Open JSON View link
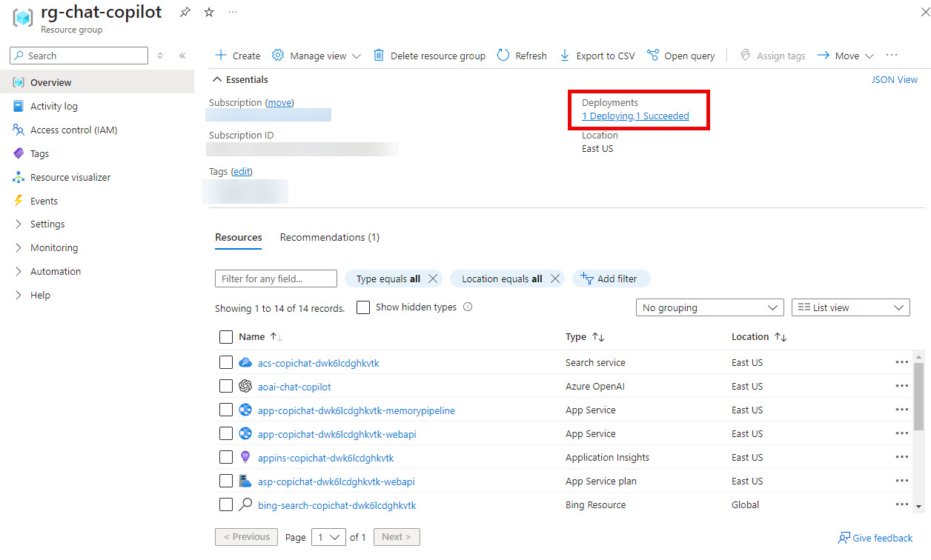This screenshot has width=931, height=560. (894, 79)
